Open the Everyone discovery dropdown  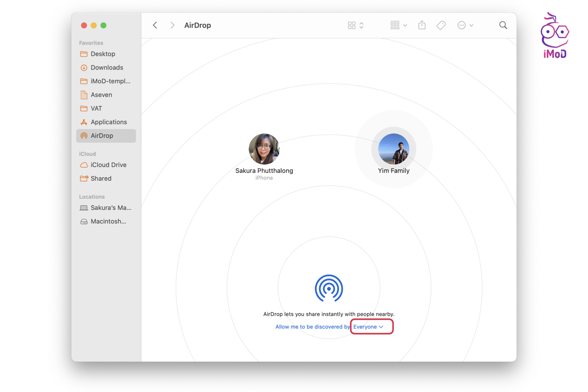point(368,327)
